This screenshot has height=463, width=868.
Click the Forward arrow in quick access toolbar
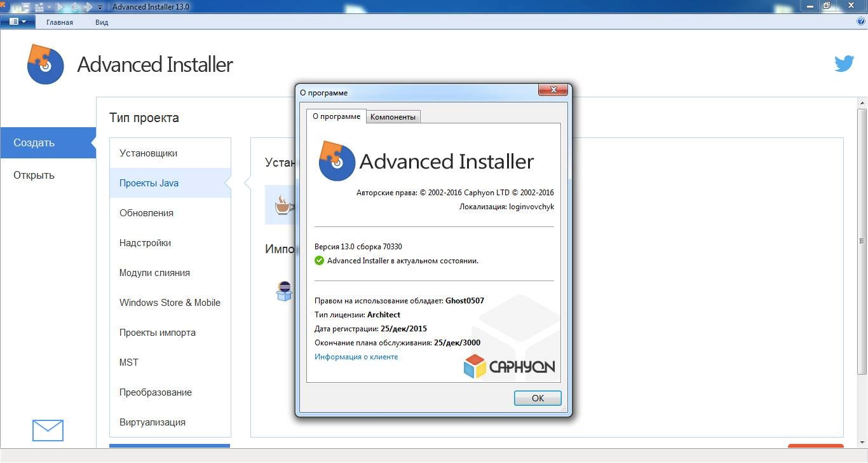[88, 7]
